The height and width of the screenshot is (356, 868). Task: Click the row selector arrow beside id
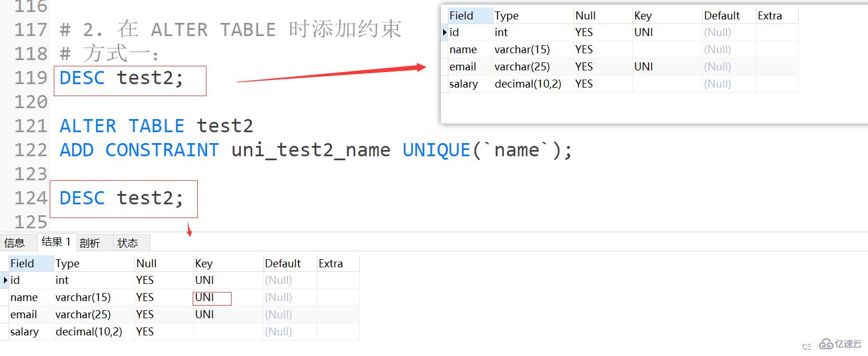pos(5,280)
